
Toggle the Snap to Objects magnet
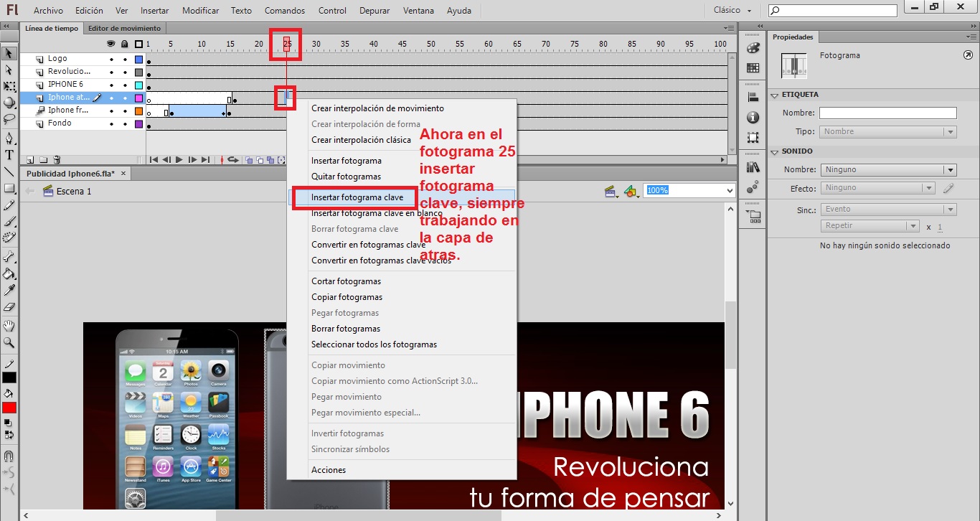[x=9, y=456]
